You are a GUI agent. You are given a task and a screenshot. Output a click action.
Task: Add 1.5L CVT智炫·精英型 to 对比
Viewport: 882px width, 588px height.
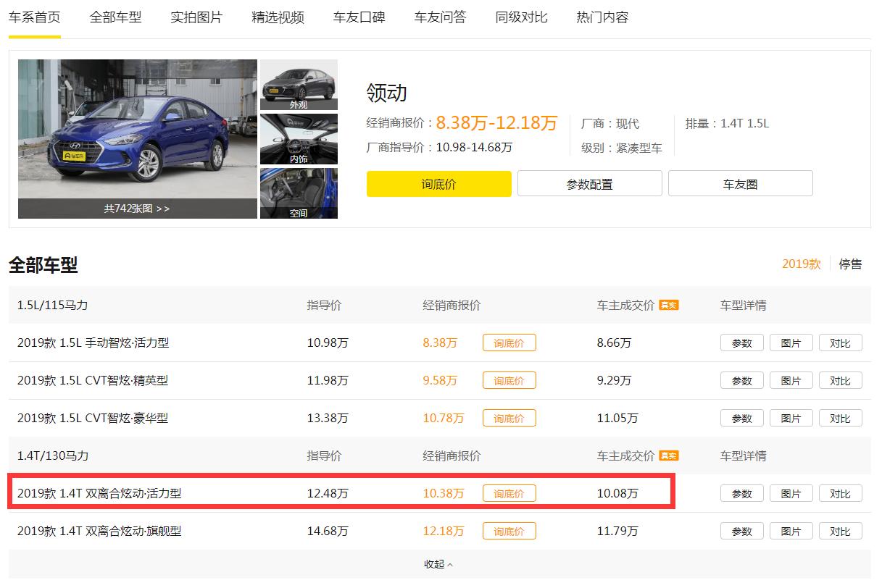(840, 380)
